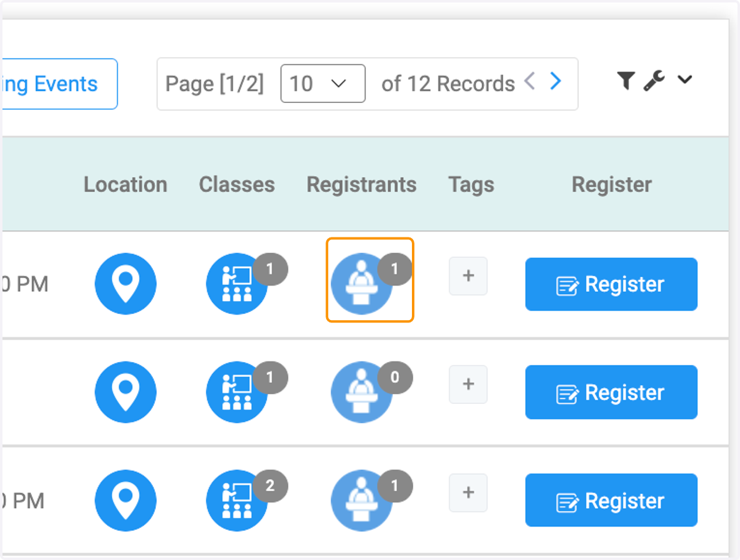Click Register in the row with 0 registrants
This screenshot has height=560, width=740.
tap(611, 392)
